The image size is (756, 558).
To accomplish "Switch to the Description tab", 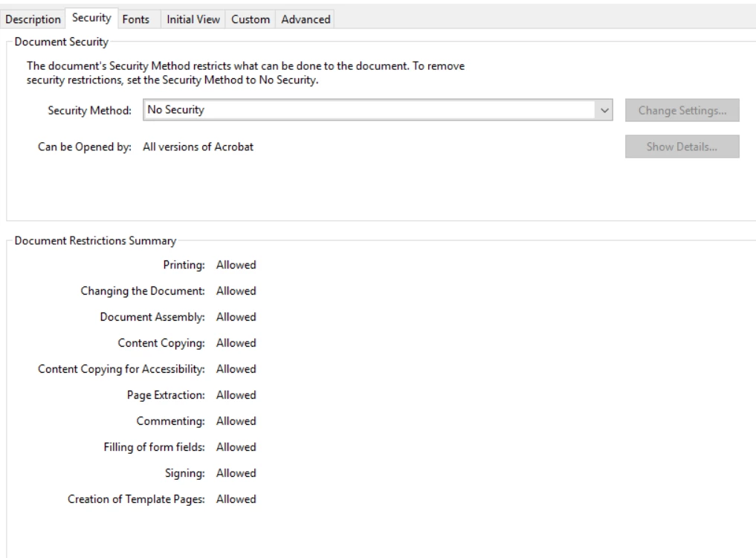I will tap(33, 19).
